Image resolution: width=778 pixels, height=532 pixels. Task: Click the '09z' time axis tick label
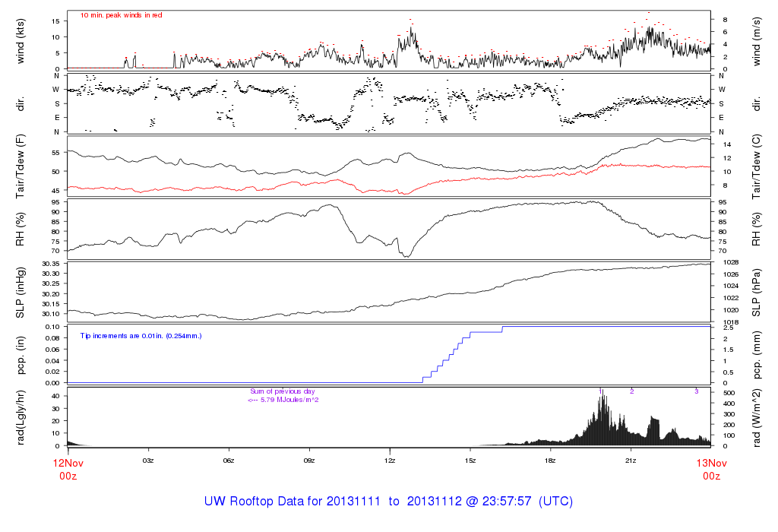tap(308, 461)
